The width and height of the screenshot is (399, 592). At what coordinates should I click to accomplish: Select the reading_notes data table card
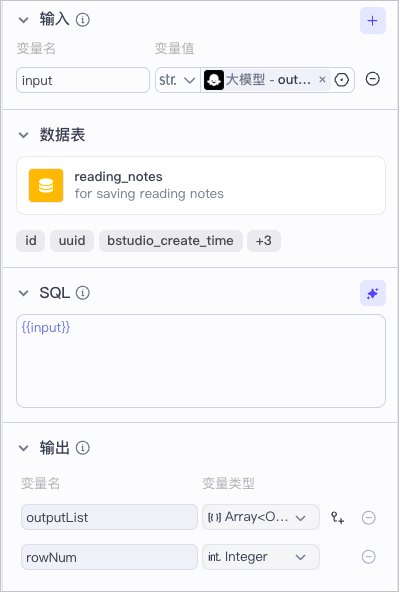201,185
